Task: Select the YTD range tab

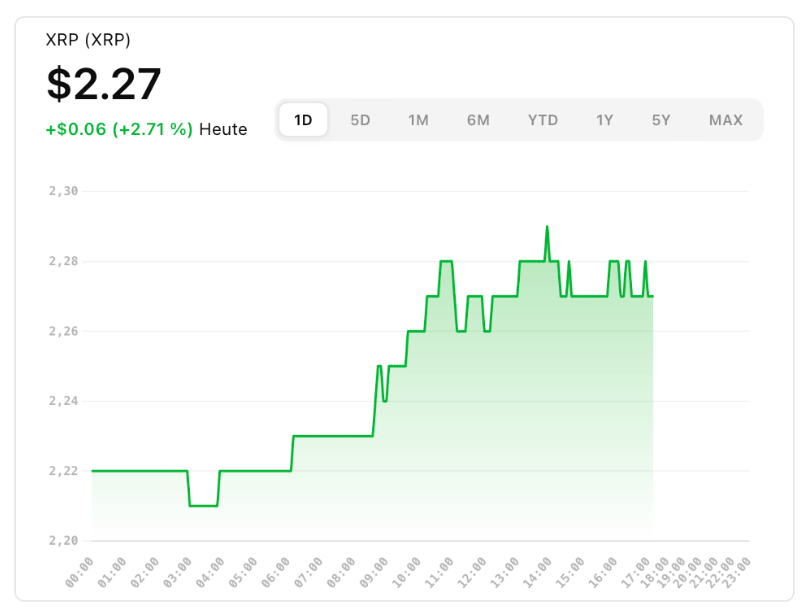Action: click(543, 120)
